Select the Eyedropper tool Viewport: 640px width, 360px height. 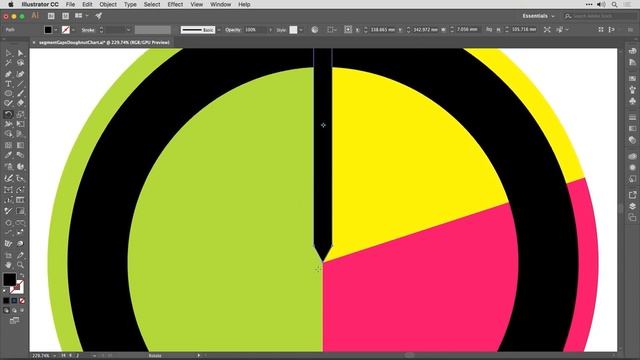[x=8, y=155]
